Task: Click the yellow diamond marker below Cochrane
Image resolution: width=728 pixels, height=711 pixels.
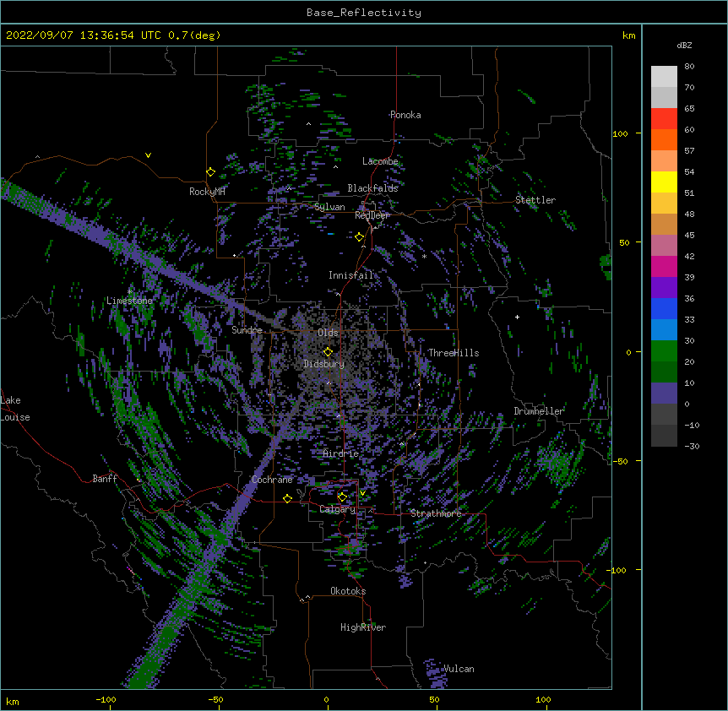Action: (287, 498)
